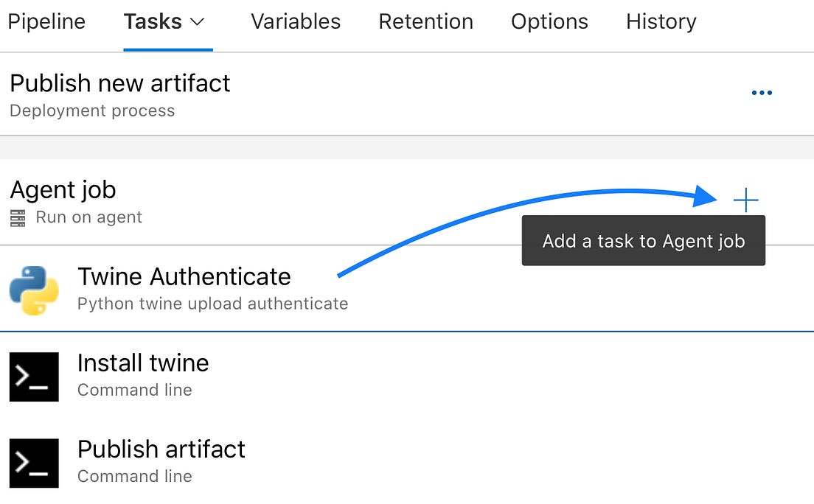The image size is (814, 504).
Task: Click the command line icon of Install twine
Action: [x=33, y=377]
